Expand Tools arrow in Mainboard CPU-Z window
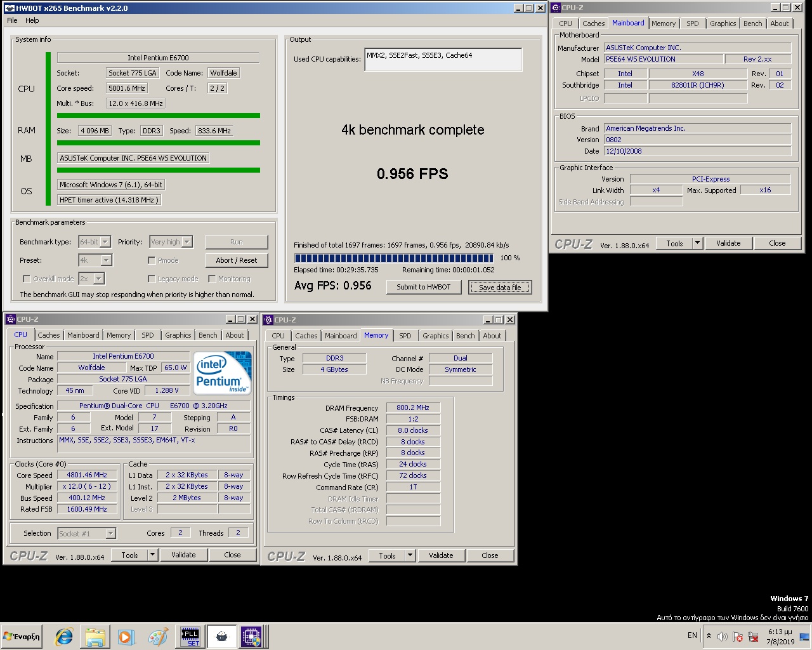 (697, 243)
